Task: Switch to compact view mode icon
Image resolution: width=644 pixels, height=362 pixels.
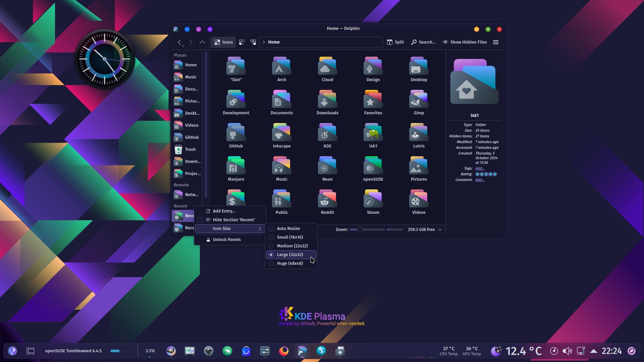Action: (242, 42)
